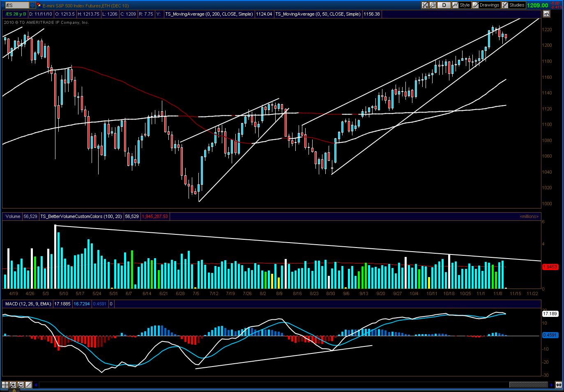Click the 11/15 date on the time axis
The height and width of the screenshot is (392, 564).
516,293
